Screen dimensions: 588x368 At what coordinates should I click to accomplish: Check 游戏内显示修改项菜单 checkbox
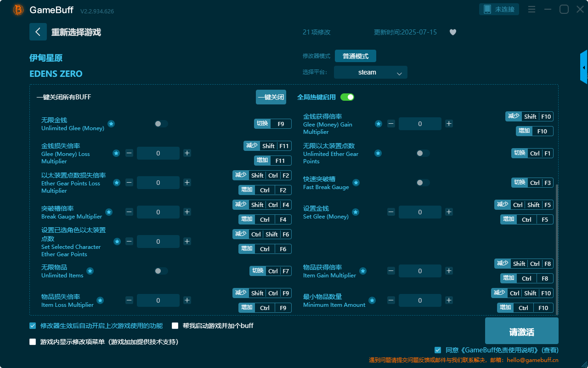[33, 342]
